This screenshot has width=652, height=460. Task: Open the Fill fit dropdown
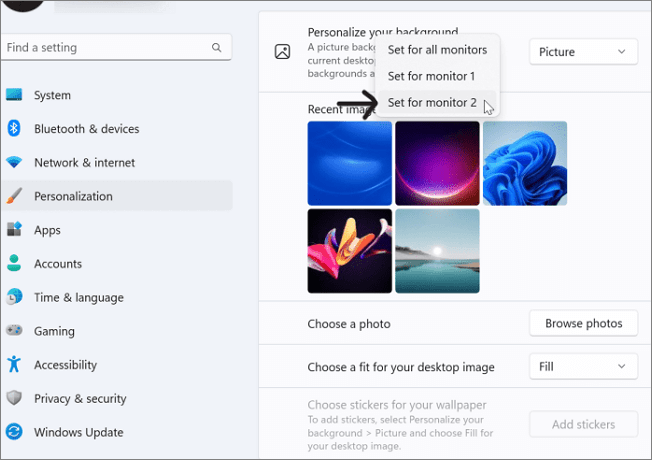coord(583,366)
